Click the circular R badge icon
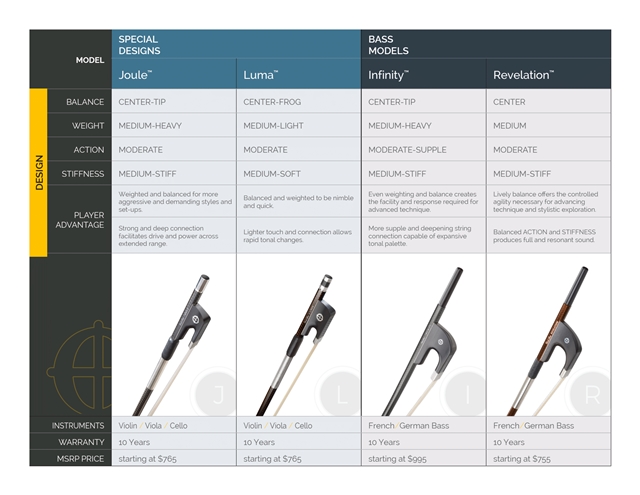The width and height of the screenshot is (640, 495). point(590,393)
